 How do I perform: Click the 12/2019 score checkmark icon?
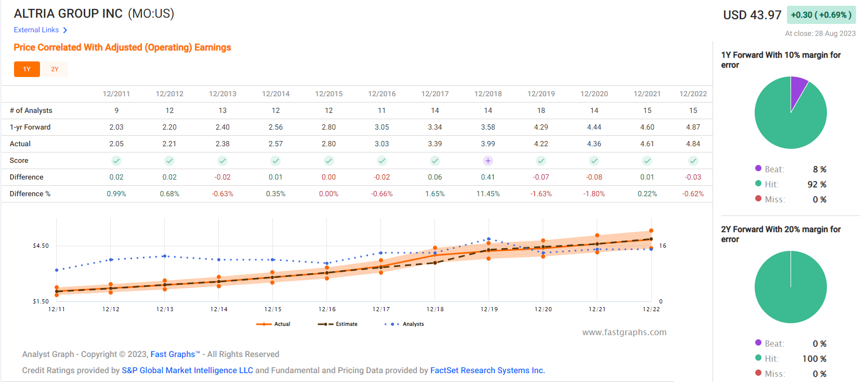541,161
